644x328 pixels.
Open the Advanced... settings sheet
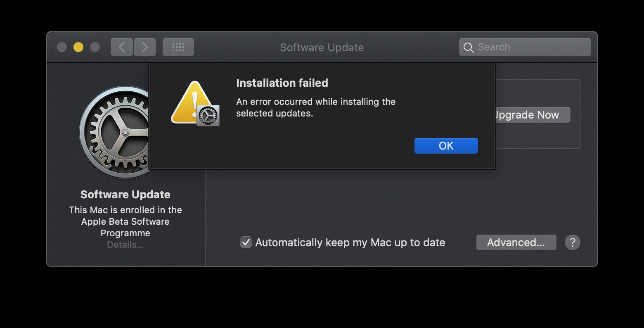516,242
